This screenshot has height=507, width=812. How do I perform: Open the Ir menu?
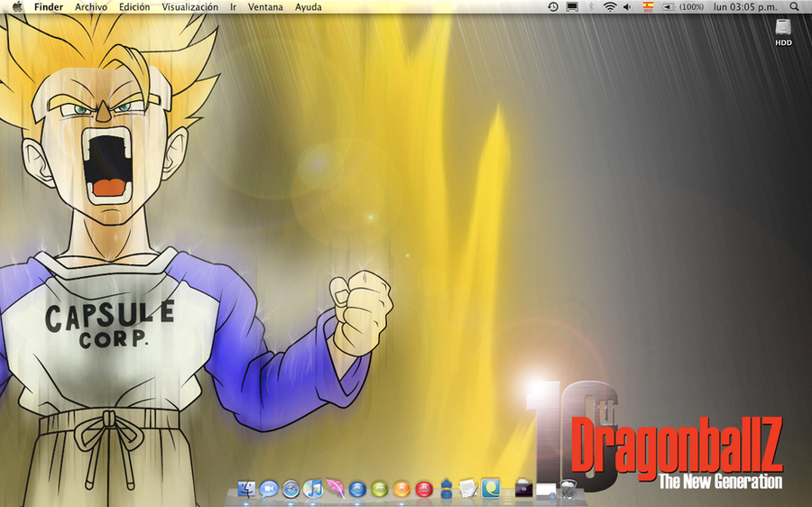coord(234,7)
